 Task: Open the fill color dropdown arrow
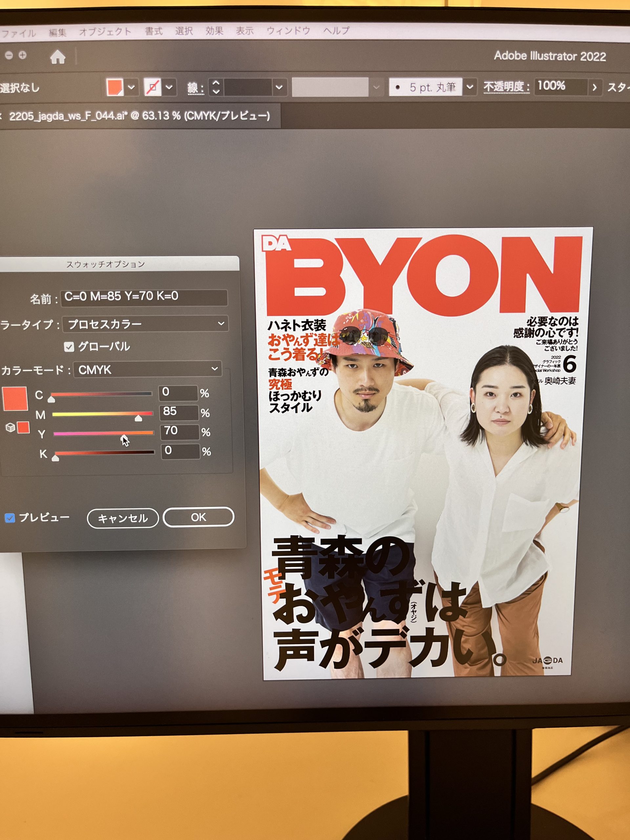131,87
